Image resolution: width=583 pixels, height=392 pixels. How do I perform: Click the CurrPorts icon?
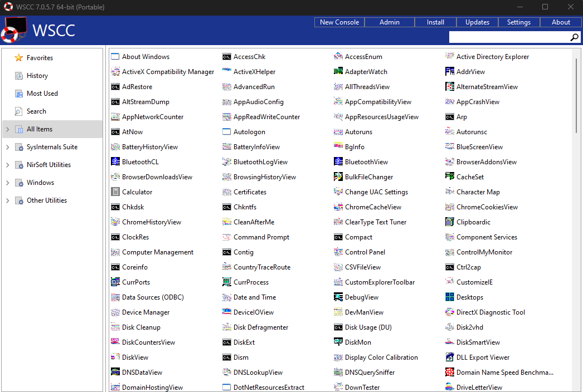pyautogui.click(x=115, y=282)
